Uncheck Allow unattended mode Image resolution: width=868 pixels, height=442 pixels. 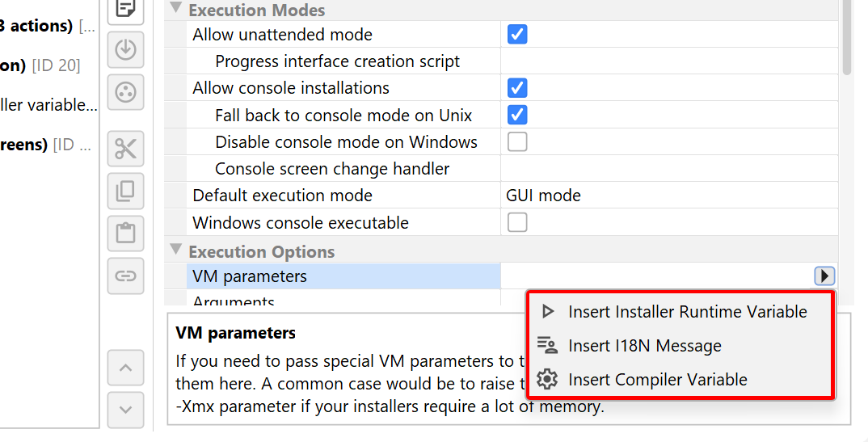point(517,35)
